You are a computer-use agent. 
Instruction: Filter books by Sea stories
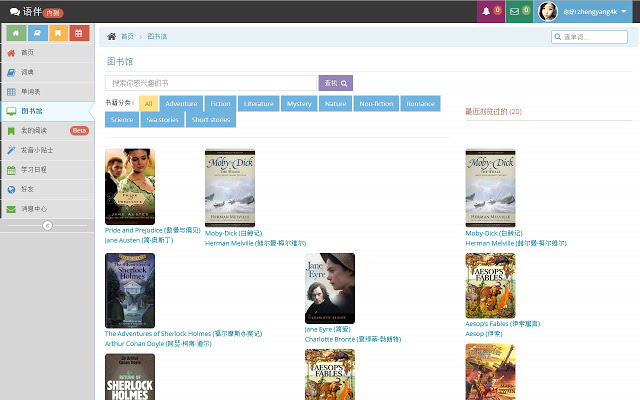[162, 120]
